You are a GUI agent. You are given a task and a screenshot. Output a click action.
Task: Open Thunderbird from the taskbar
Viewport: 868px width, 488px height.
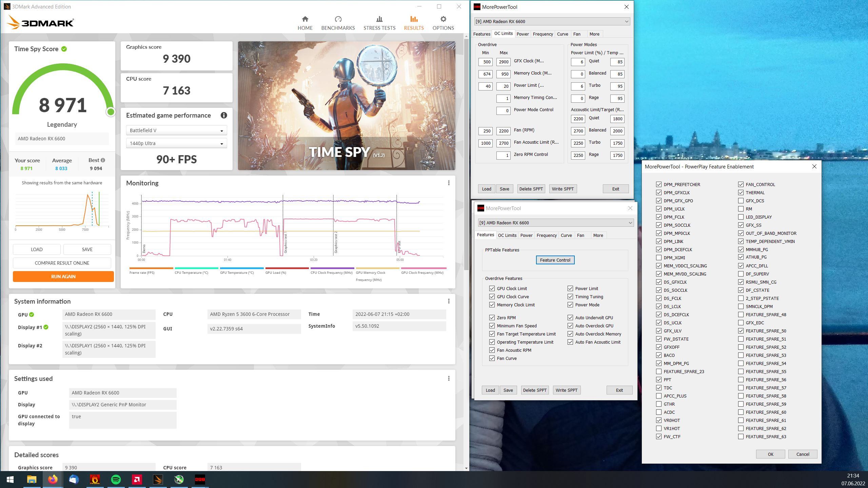click(74, 480)
